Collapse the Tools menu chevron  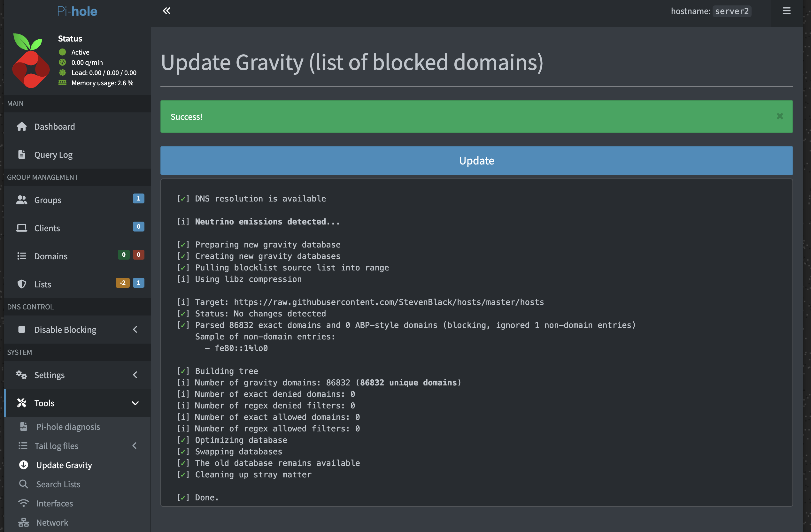point(135,403)
